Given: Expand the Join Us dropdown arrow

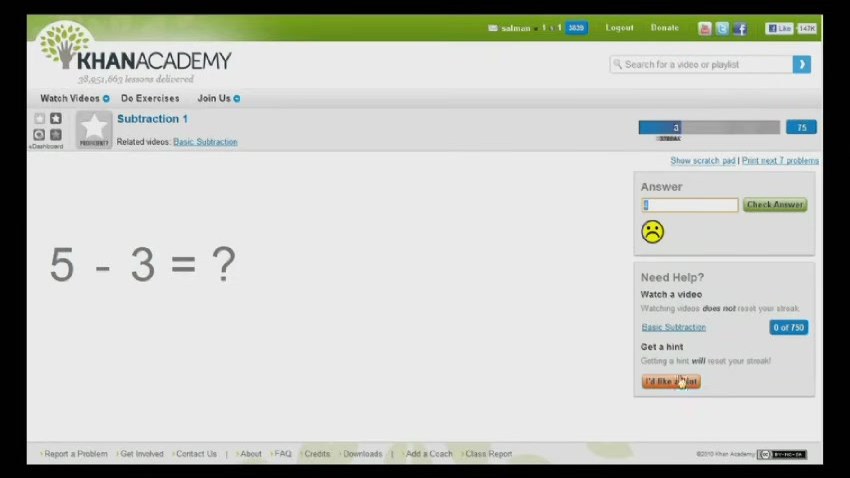Looking at the screenshot, I should [x=237, y=99].
